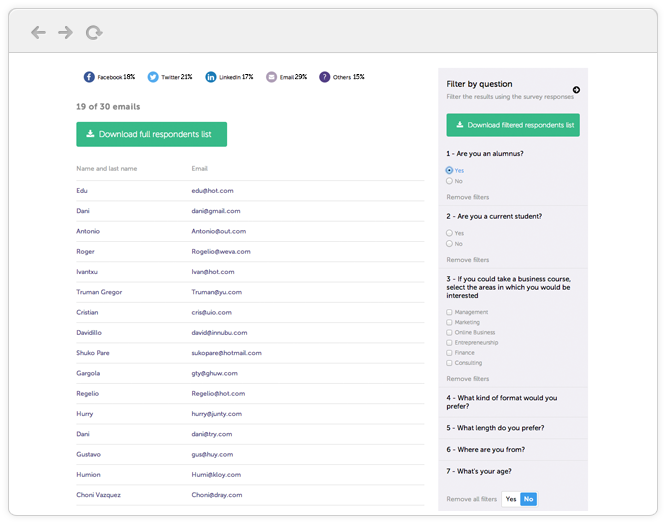This screenshot has width=666, height=529.
Task: Click the LinkedIn icon
Action: click(x=211, y=77)
